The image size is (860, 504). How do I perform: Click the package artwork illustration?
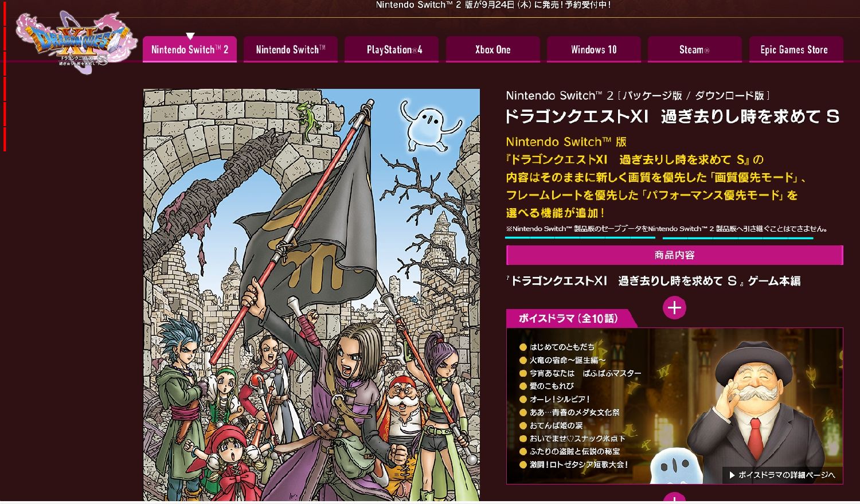coord(311,295)
